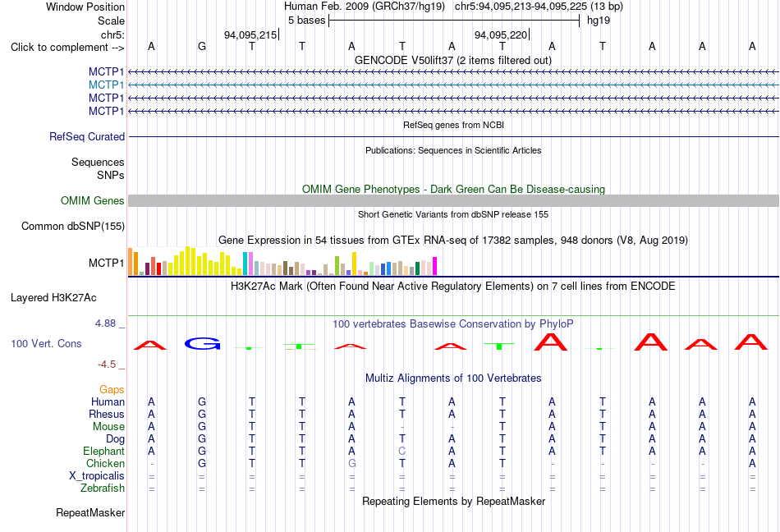The image size is (780, 532).
Task: Click the faded C in the Elephant row
Action: pyautogui.click(x=402, y=451)
